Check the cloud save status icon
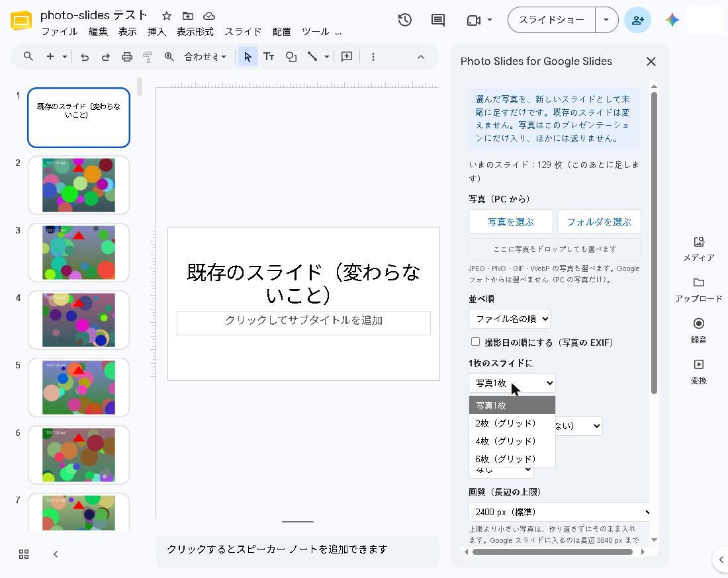The height and width of the screenshot is (578, 728). point(209,17)
